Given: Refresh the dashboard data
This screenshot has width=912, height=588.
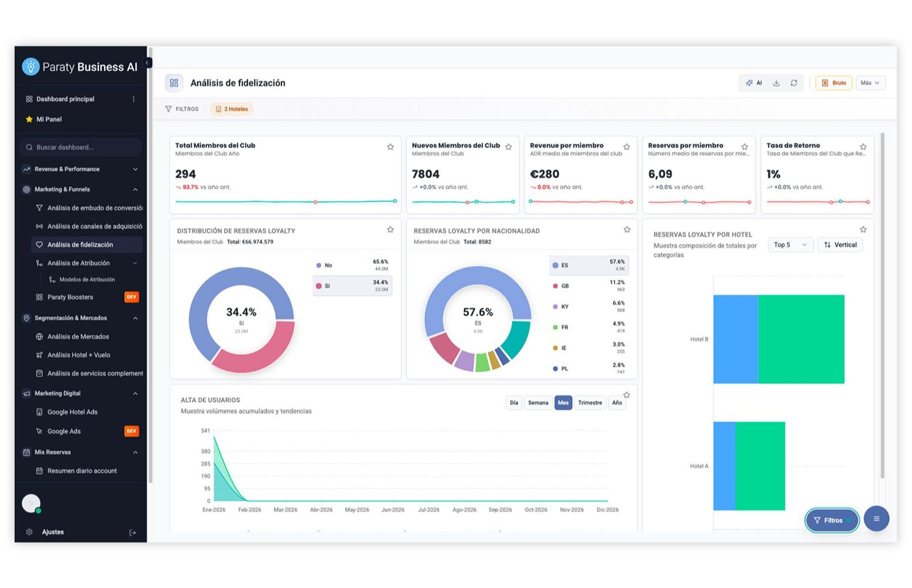Looking at the screenshot, I should point(793,83).
